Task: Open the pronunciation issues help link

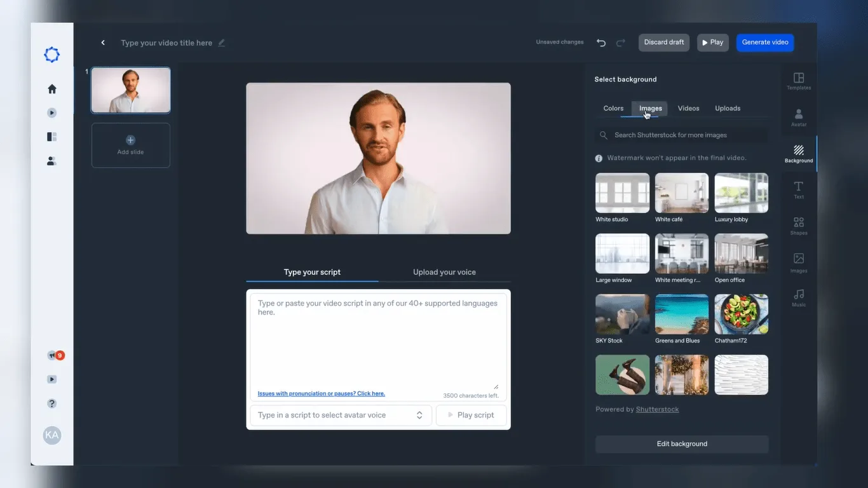Action: (321, 393)
